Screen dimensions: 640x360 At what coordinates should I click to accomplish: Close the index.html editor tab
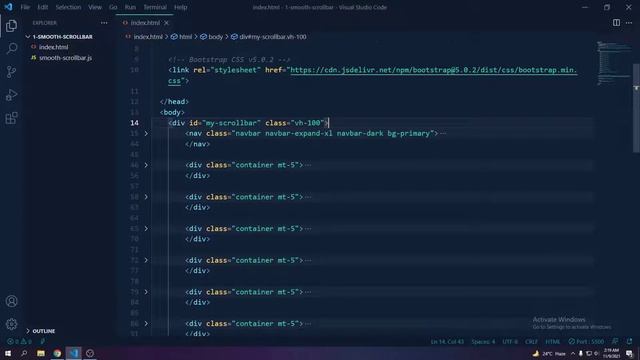[x=167, y=23]
